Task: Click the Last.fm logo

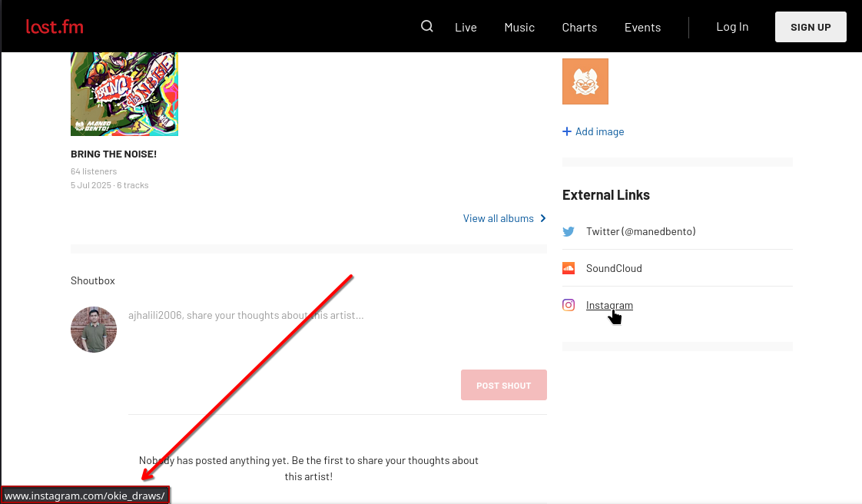Action: click(x=55, y=27)
